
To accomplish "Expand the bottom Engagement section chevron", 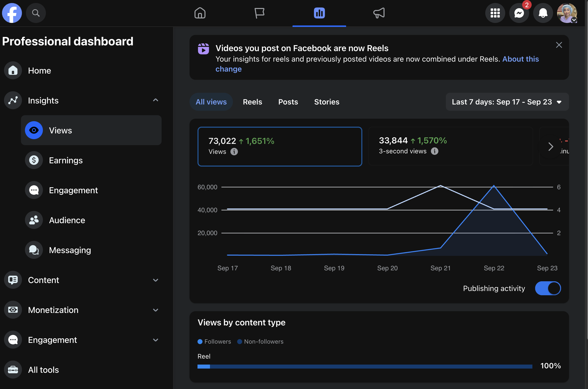I will (155, 340).
